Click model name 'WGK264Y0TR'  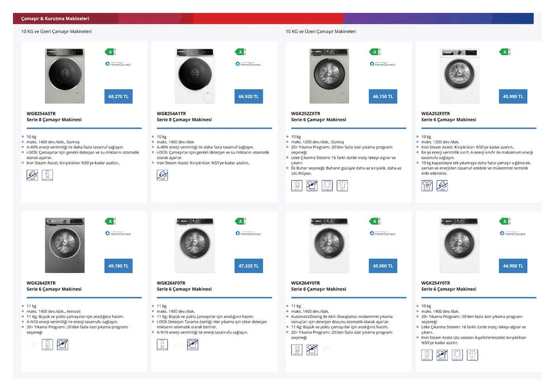coord(306,283)
